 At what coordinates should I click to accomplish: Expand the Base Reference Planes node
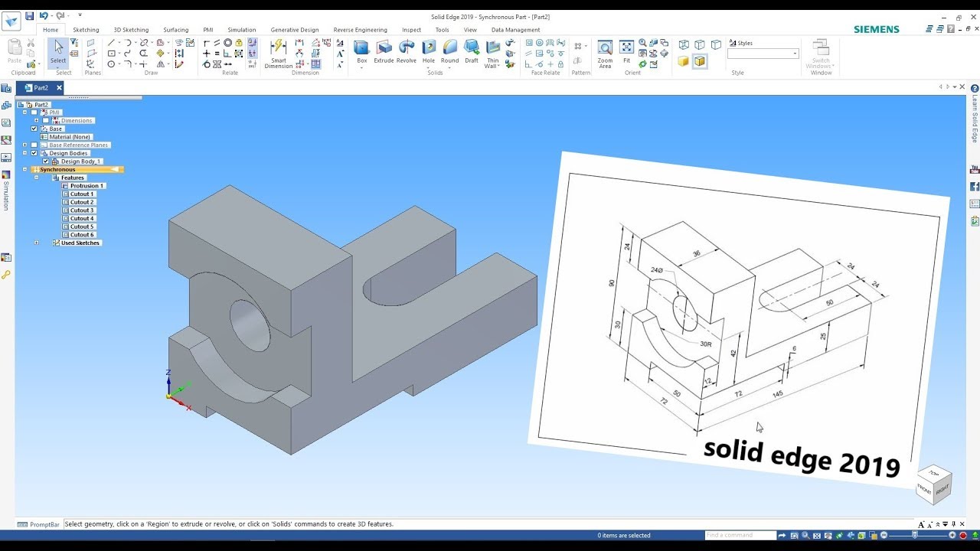tap(24, 145)
